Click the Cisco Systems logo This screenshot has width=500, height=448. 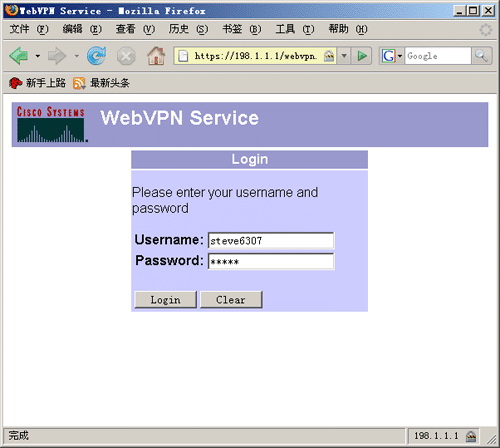[52, 124]
